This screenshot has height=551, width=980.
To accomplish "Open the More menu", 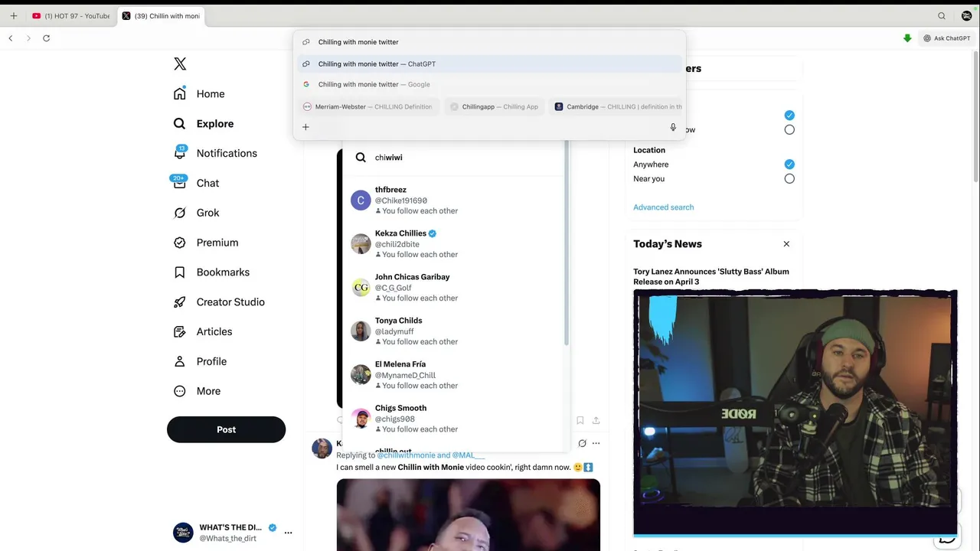I will point(197,391).
